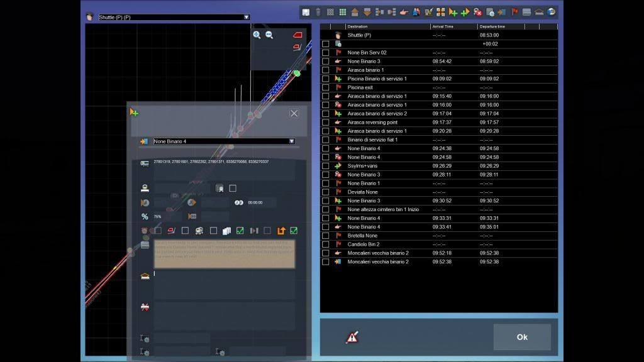The width and height of the screenshot is (644, 362).
Task: Toggle the checkbox beside the locomotive icon
Action: (213, 231)
